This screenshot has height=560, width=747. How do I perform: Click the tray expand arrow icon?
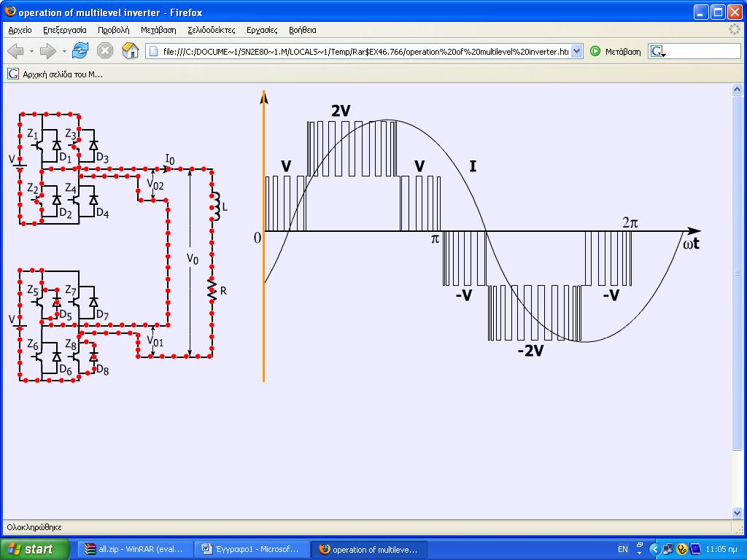pos(654,549)
